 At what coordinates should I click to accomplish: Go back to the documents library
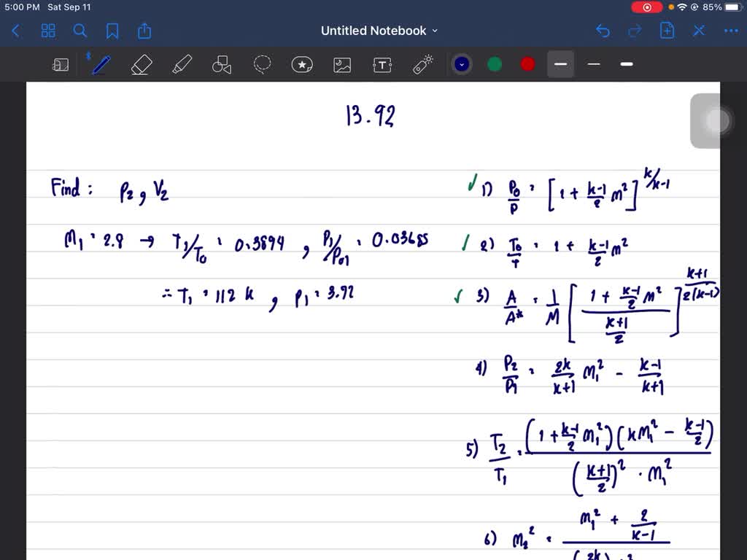pyautogui.click(x=16, y=31)
